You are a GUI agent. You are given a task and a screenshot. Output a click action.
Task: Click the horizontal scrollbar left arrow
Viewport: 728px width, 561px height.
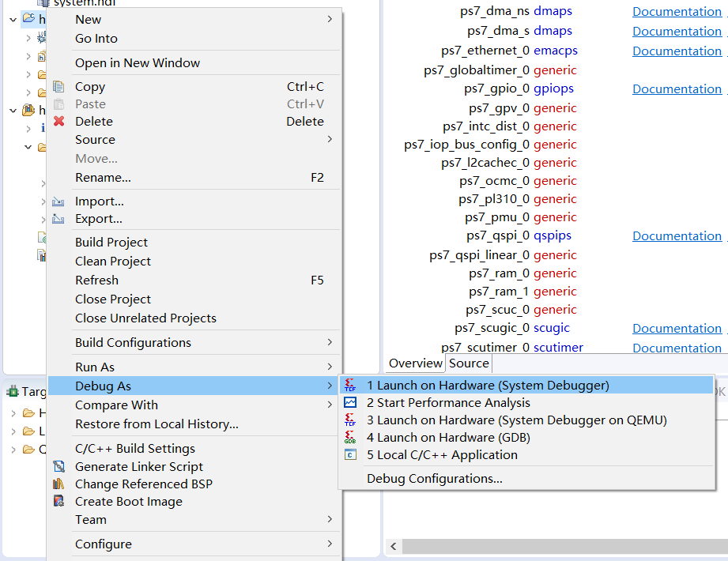393,547
